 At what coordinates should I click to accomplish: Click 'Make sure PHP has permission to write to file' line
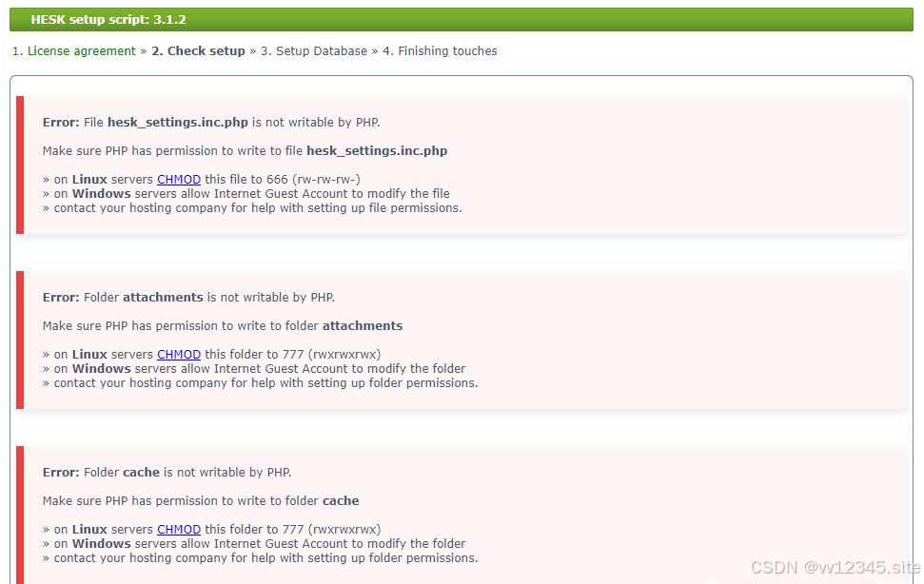(x=245, y=150)
